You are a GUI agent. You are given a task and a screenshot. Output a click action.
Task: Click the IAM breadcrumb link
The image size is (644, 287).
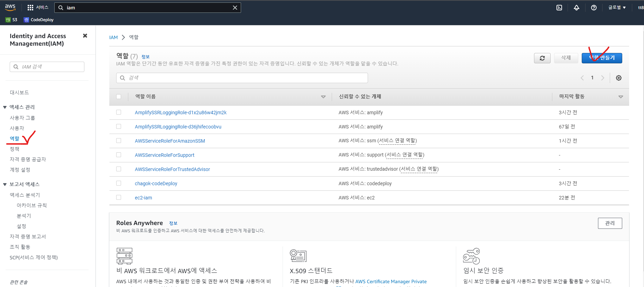(x=113, y=37)
